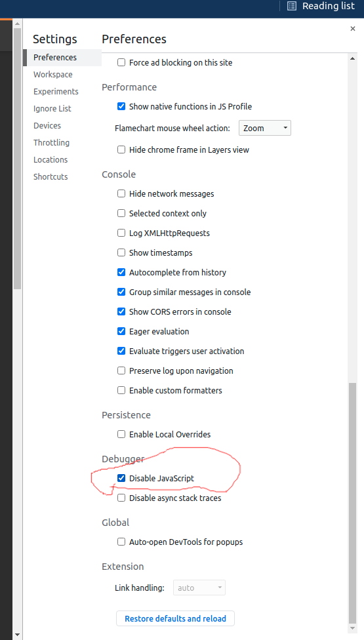Click the Flamechart mouse wheel action label
The height and width of the screenshot is (640, 364).
pyautogui.click(x=172, y=128)
